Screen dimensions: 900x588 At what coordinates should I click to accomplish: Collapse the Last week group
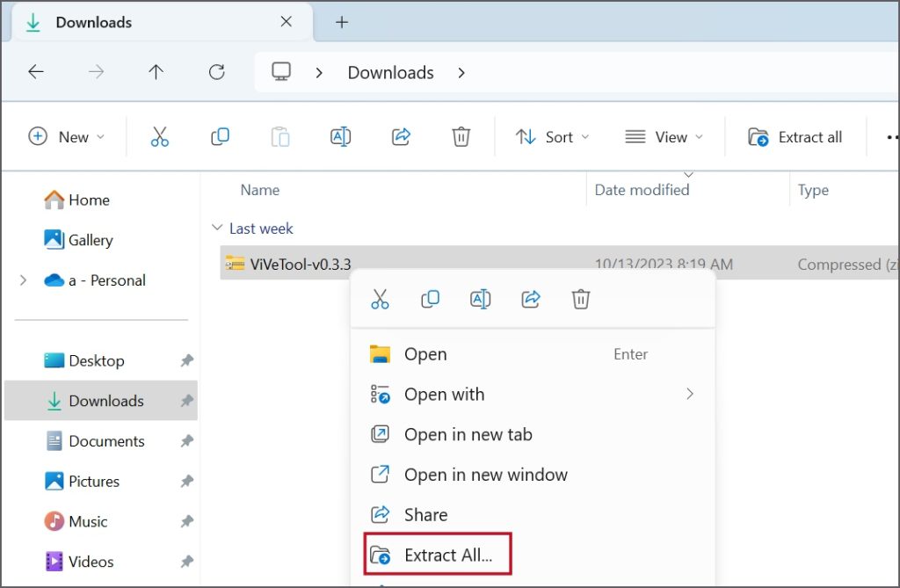(x=217, y=229)
